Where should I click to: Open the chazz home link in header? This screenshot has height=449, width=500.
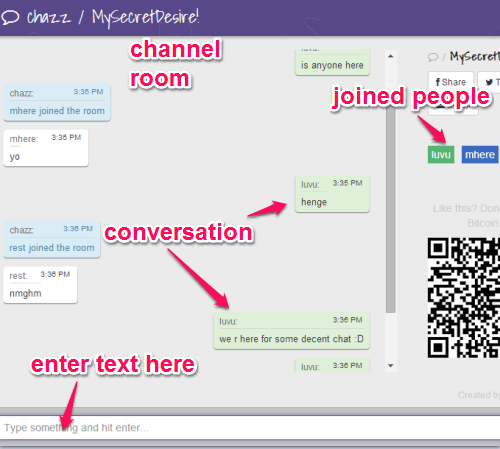click(49, 17)
